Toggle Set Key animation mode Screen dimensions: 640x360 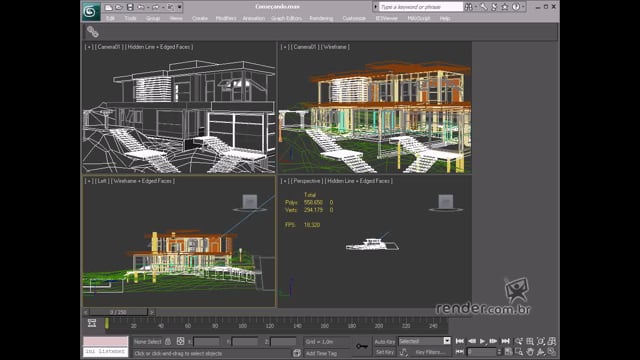click(384, 352)
